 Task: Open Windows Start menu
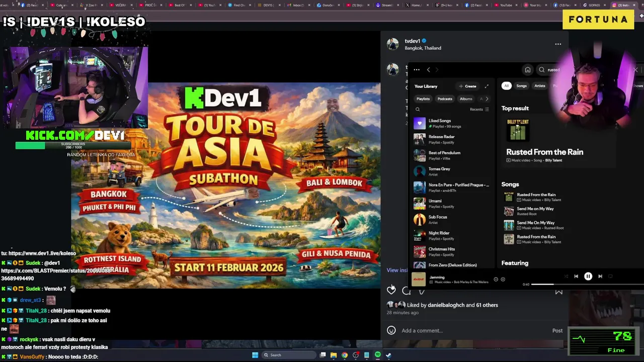[255, 355]
